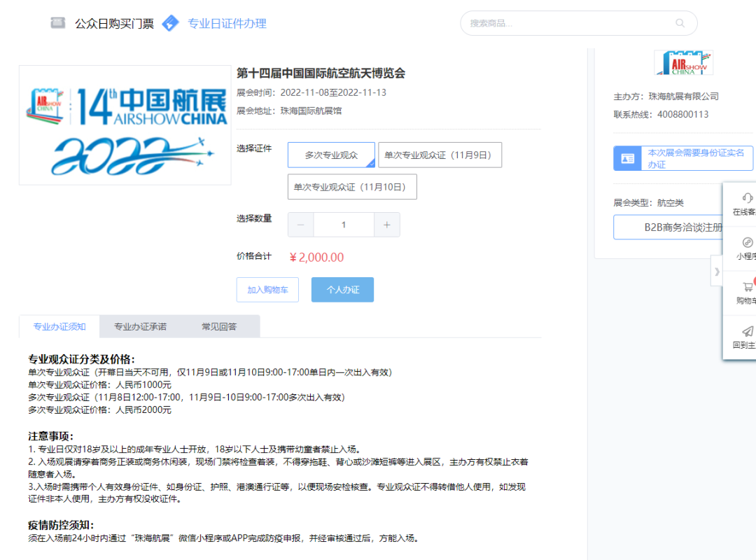Collapse the side panel with arrow chevron
The image size is (756, 560).
click(x=717, y=272)
